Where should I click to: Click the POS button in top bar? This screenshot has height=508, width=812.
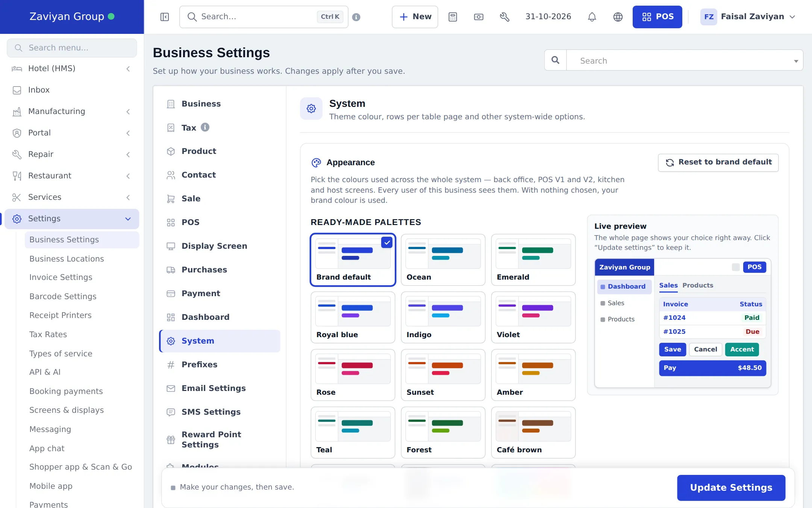657,17
